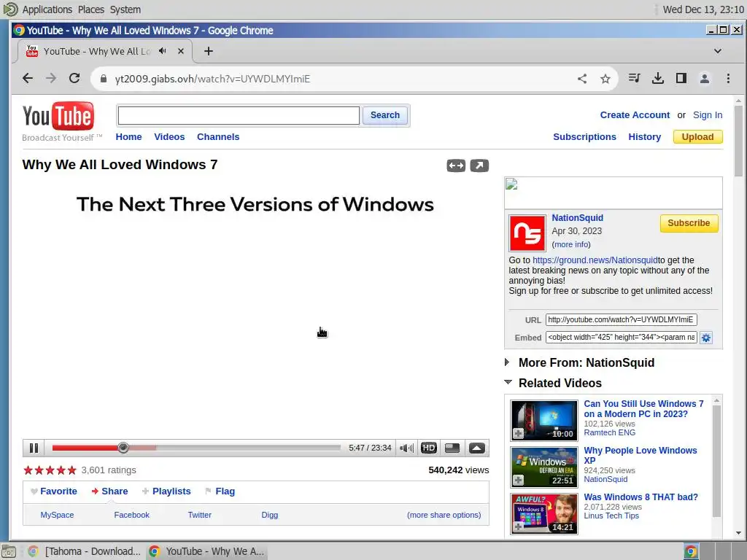Open the Channels tab

click(218, 137)
